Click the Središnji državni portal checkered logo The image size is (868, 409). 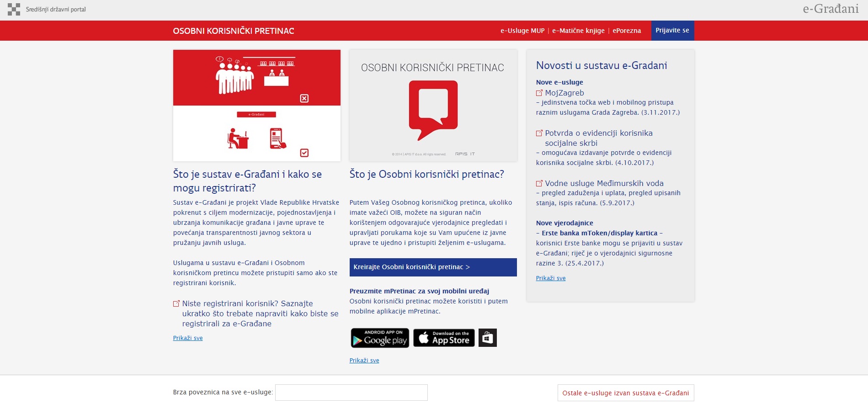(x=14, y=9)
